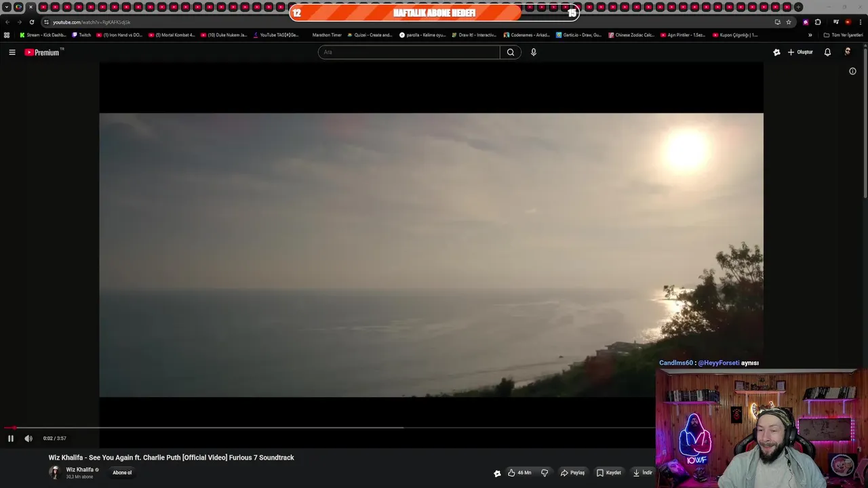Open the Duke Nukem bookmark

click(224, 35)
